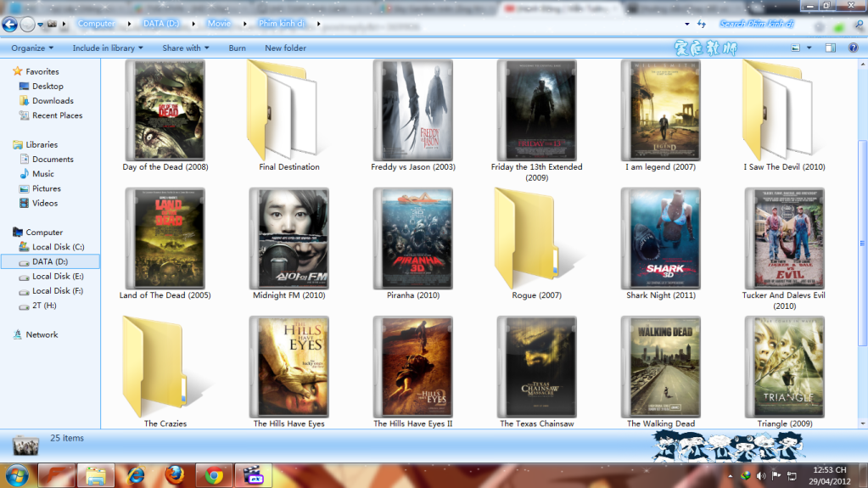Select Favorites in the navigation pane
The width and height of the screenshot is (868, 488).
(42, 71)
